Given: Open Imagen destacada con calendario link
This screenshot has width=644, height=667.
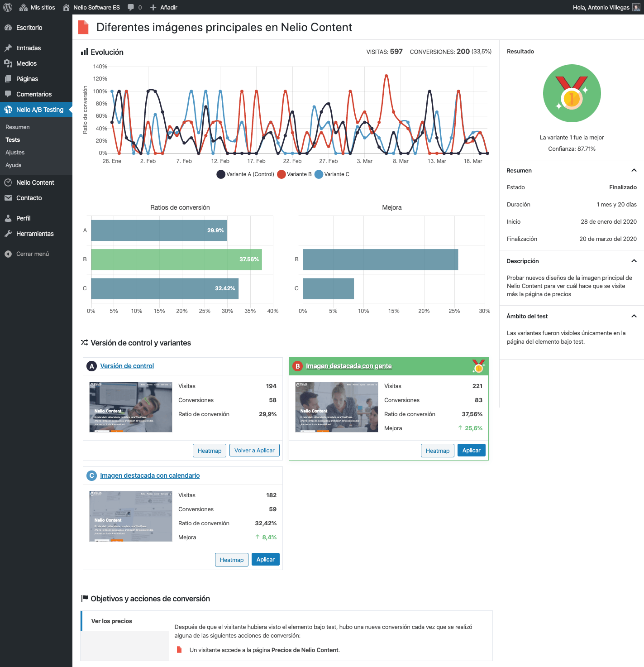Looking at the screenshot, I should pos(150,475).
